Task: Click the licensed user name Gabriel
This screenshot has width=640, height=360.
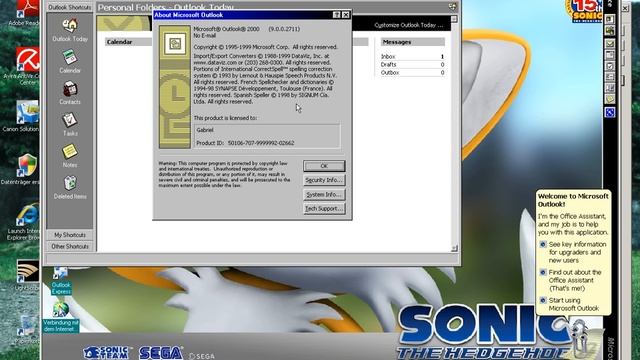Action: click(205, 130)
